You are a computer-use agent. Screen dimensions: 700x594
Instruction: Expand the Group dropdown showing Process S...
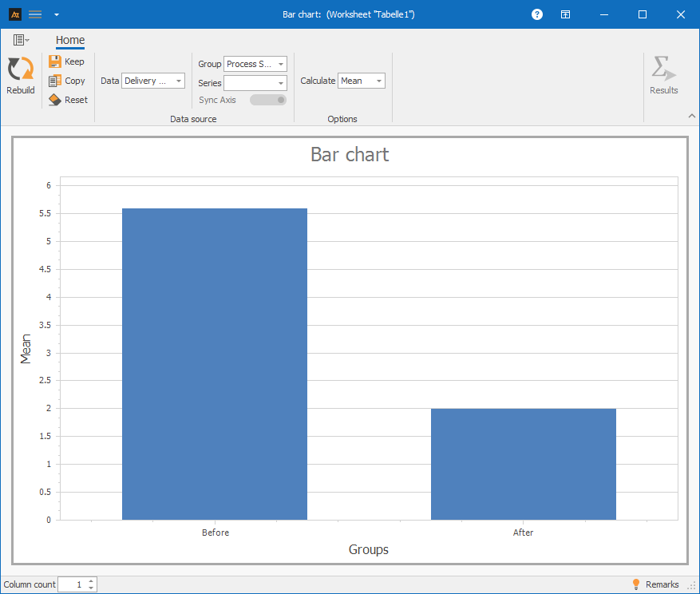pos(255,64)
